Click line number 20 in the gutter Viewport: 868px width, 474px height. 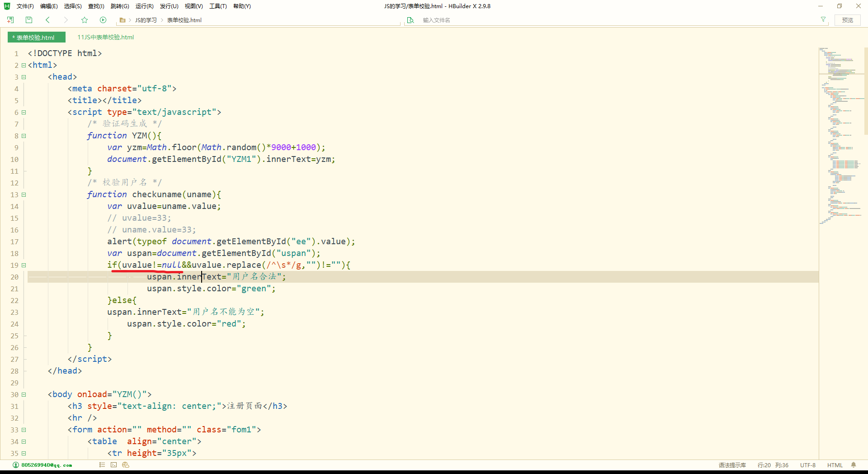click(14, 277)
